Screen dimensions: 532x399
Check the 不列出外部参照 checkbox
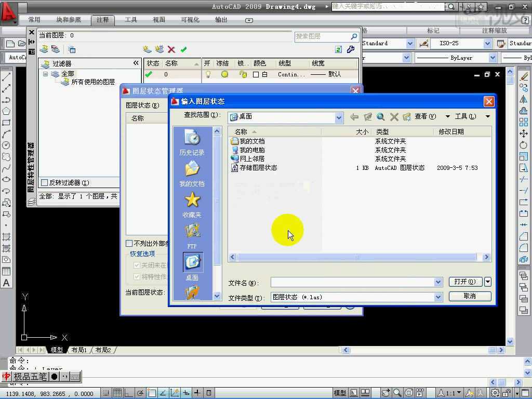click(129, 243)
